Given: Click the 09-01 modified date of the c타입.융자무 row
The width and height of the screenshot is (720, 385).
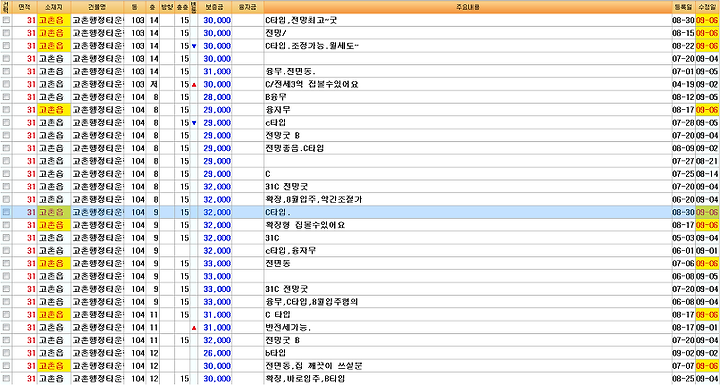Looking at the screenshot, I should [708, 251].
